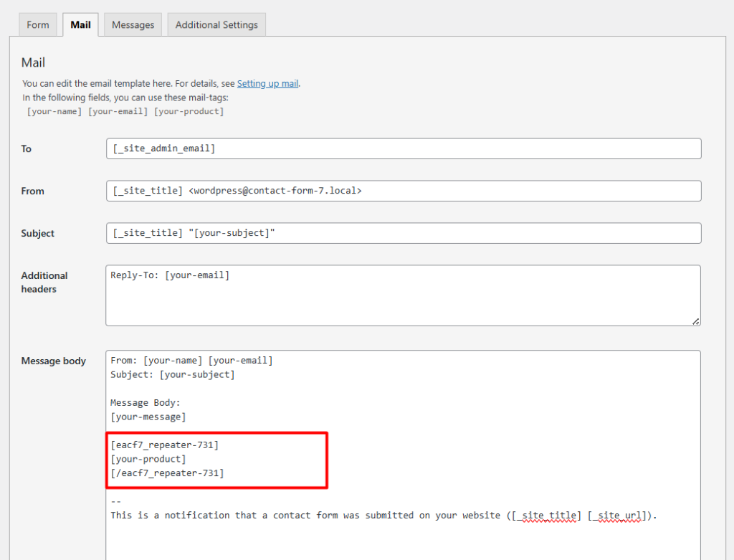Place cursor on '[your-message]' line
Viewport: 734px width, 560px height.
pyautogui.click(x=148, y=417)
